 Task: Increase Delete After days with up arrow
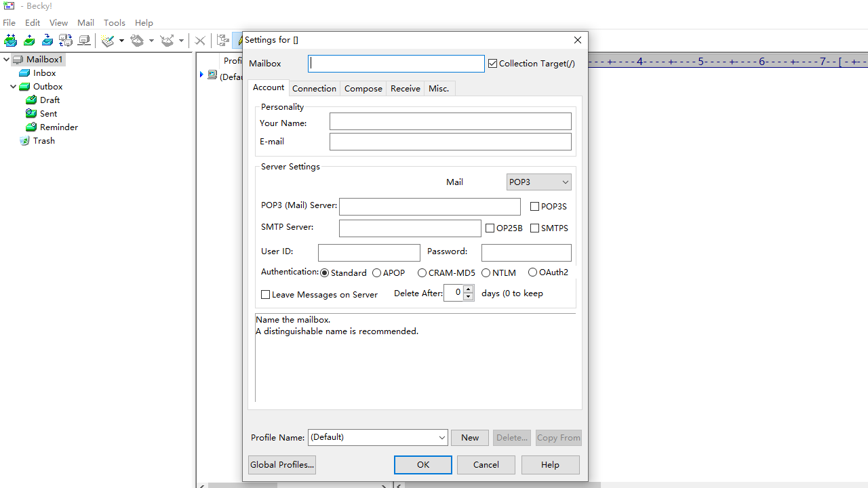point(468,289)
